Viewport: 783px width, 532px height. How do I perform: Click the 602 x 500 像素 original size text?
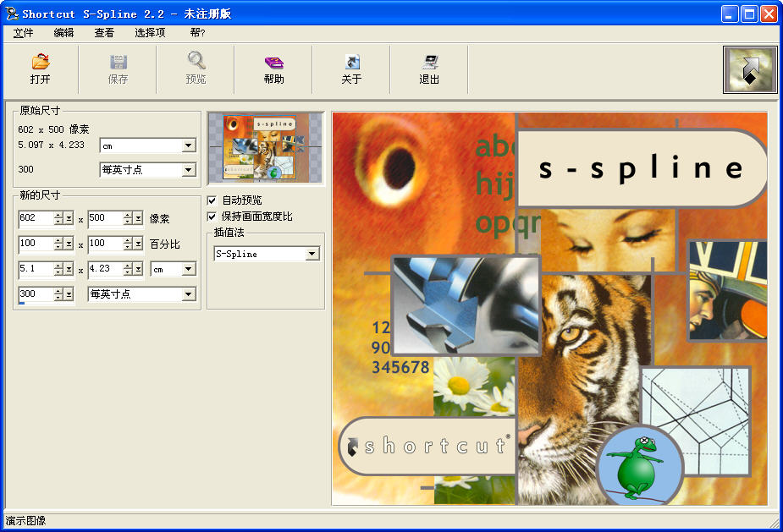click(x=53, y=129)
